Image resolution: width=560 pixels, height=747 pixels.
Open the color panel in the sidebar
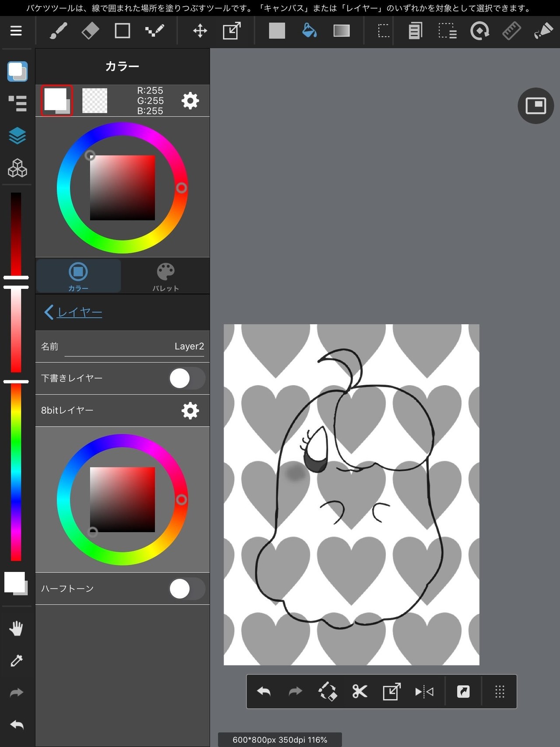pos(17,71)
